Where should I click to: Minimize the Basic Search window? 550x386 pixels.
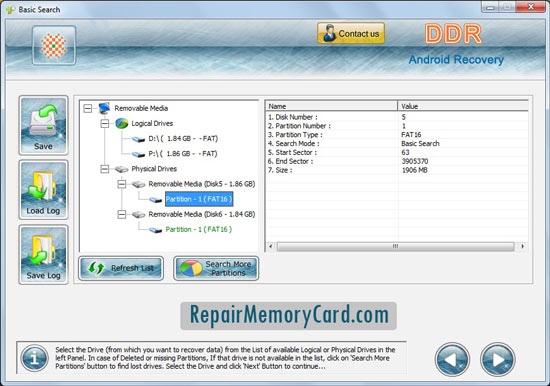(491, 7)
